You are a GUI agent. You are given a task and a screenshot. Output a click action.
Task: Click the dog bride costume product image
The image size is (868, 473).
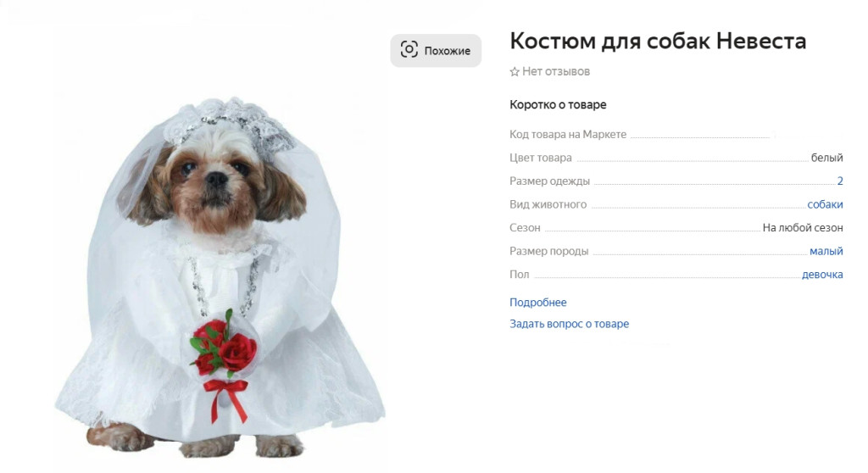point(220,277)
